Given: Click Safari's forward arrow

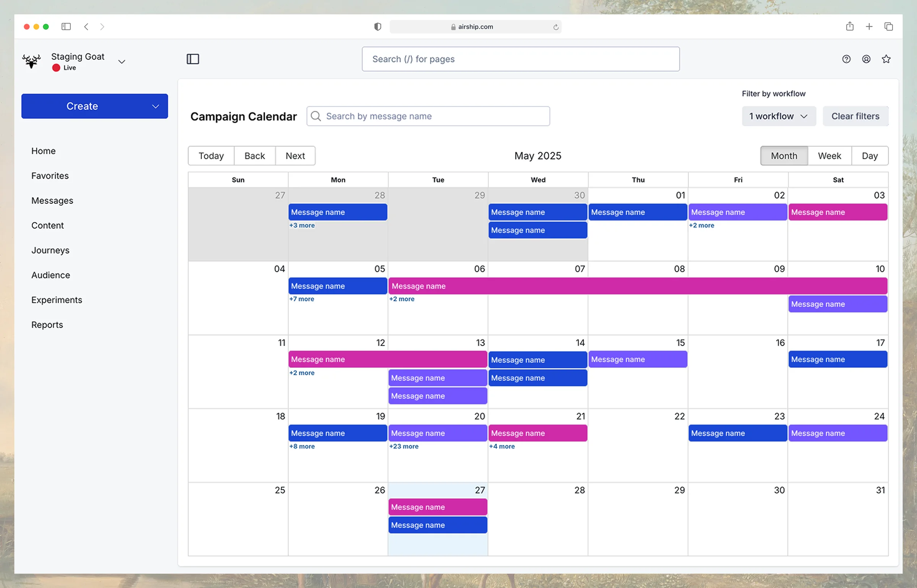Looking at the screenshot, I should 102,27.
